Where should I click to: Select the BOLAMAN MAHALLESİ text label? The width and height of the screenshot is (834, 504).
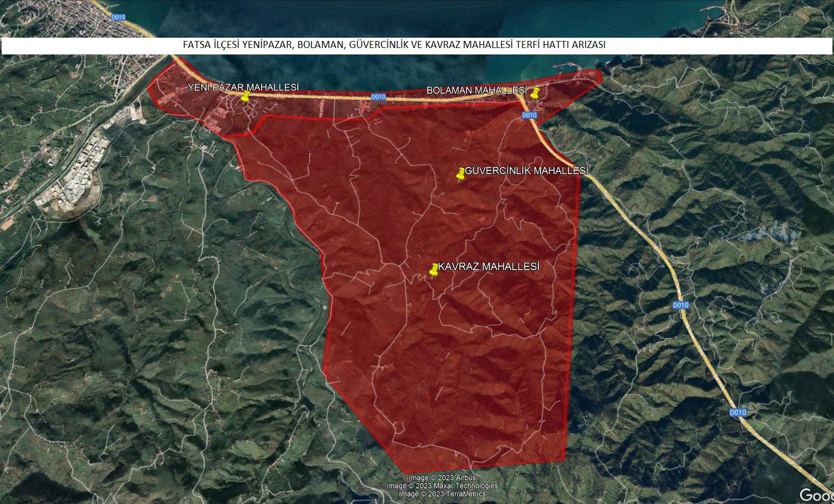click(476, 90)
